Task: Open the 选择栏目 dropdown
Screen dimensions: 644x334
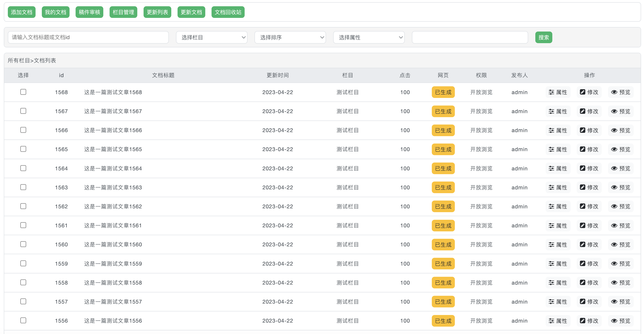Action: 212,38
